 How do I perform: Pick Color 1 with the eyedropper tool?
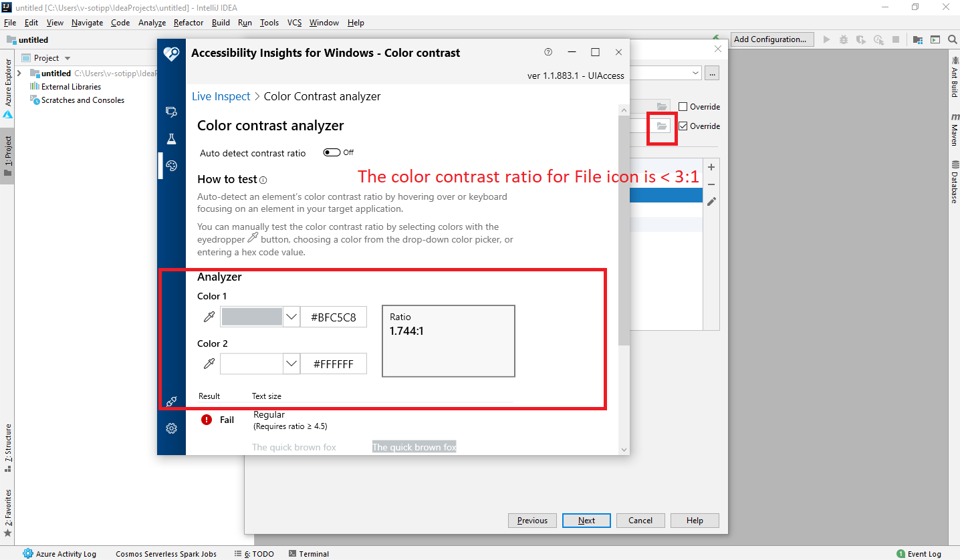coord(209,316)
